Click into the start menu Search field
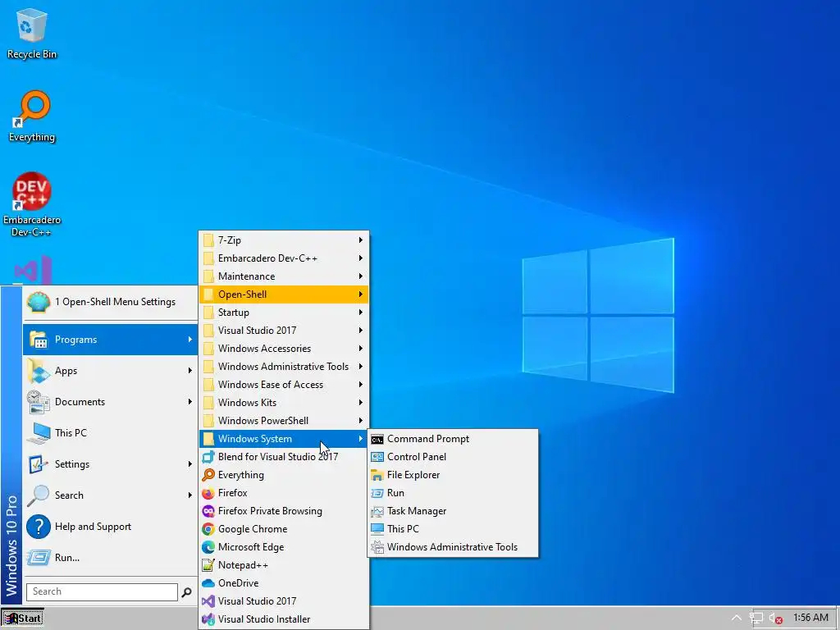This screenshot has width=840, height=630. click(102, 592)
